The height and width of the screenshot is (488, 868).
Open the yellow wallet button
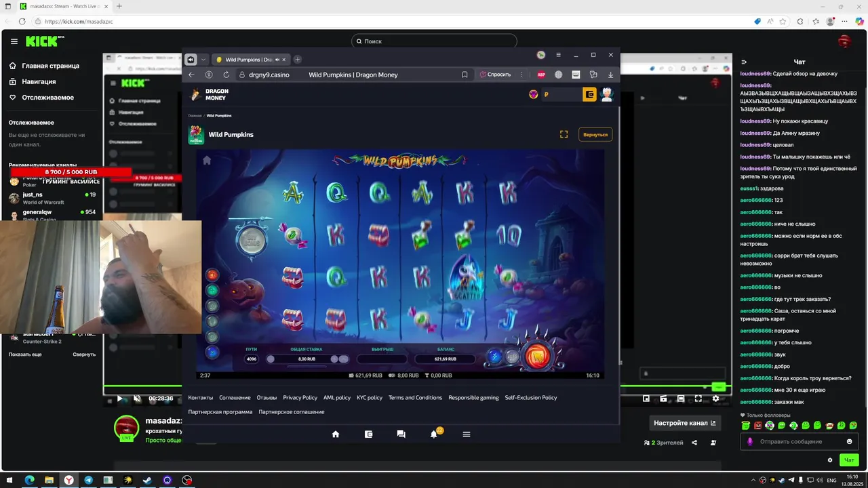[x=589, y=95]
